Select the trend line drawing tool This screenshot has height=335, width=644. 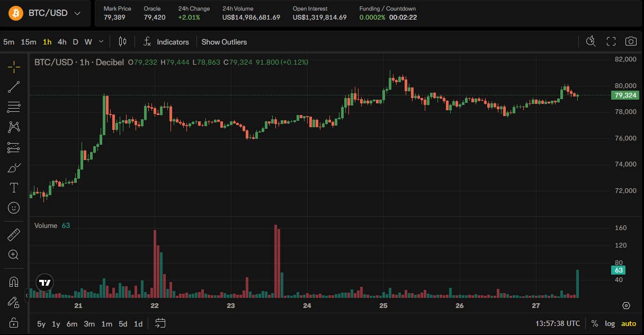[14, 87]
